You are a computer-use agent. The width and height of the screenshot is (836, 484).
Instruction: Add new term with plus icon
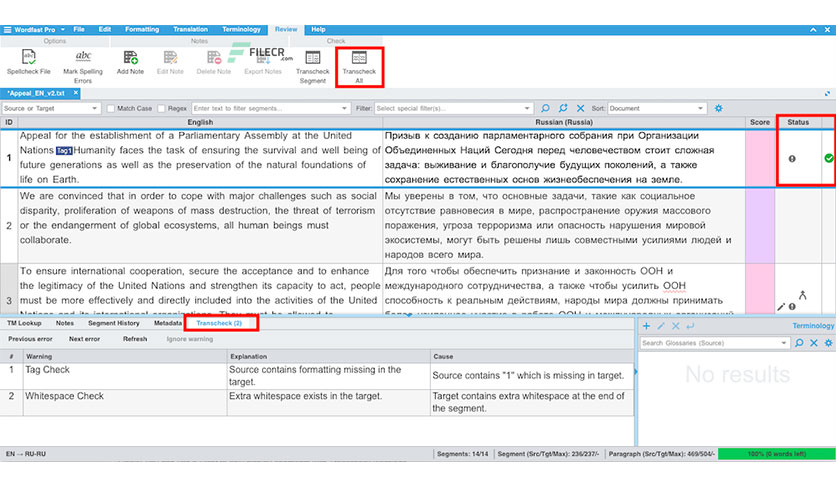pyautogui.click(x=646, y=326)
